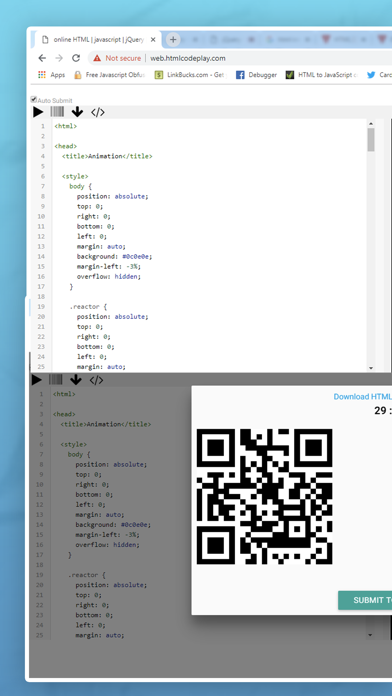This screenshot has height=696, width=392.
Task: Click the web.htmlcodeplay.com address bar
Action: click(188, 58)
